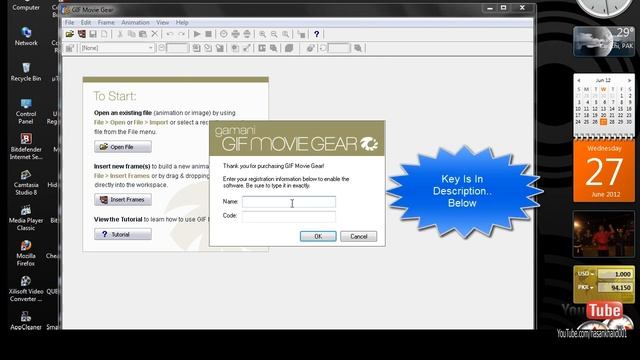Click the Tutorial button in To Start panel
The width and height of the screenshot is (640, 360).
point(123,234)
